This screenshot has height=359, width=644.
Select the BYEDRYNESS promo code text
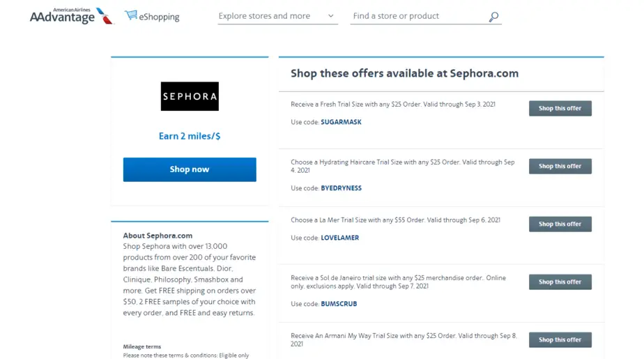(342, 188)
